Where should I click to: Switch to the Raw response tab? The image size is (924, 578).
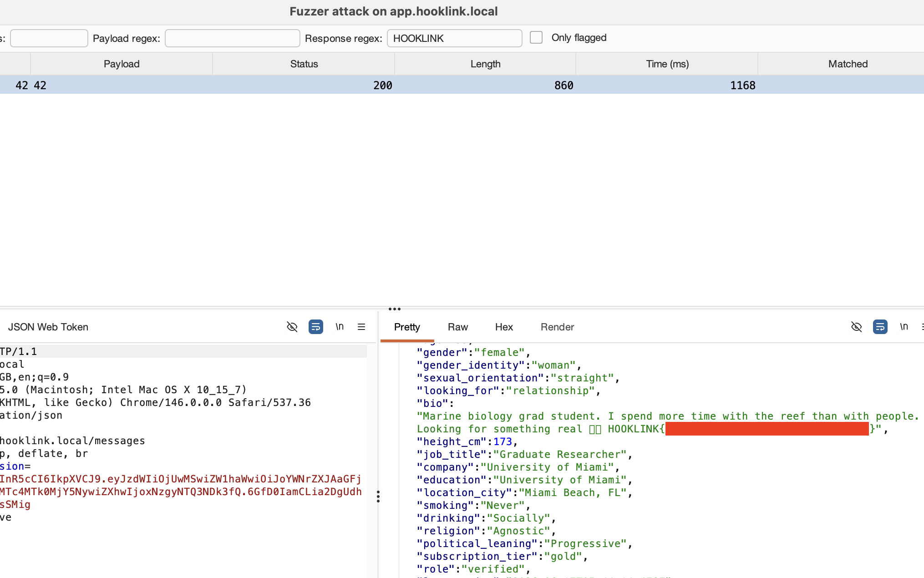457,327
